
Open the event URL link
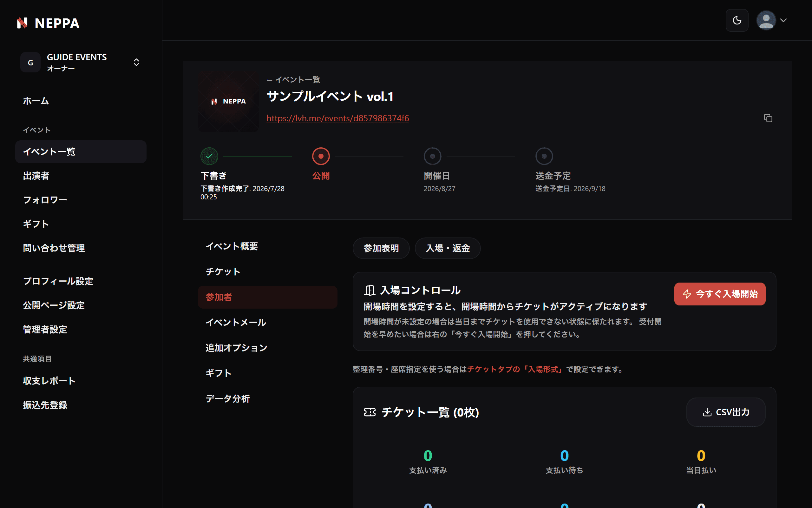point(337,118)
